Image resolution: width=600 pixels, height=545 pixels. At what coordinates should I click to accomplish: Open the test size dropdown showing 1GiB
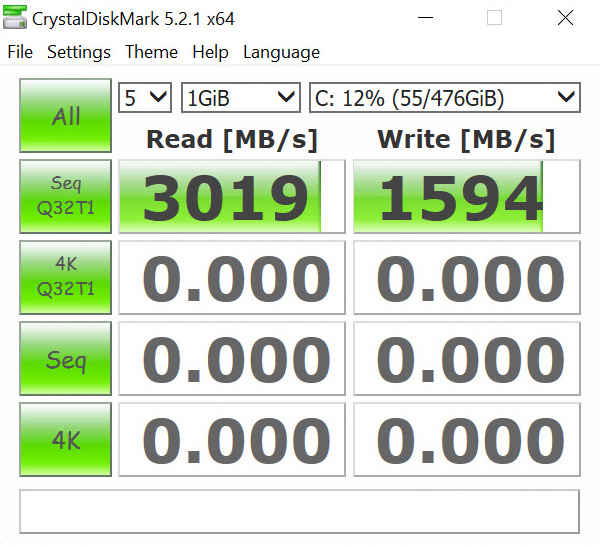coord(241,98)
